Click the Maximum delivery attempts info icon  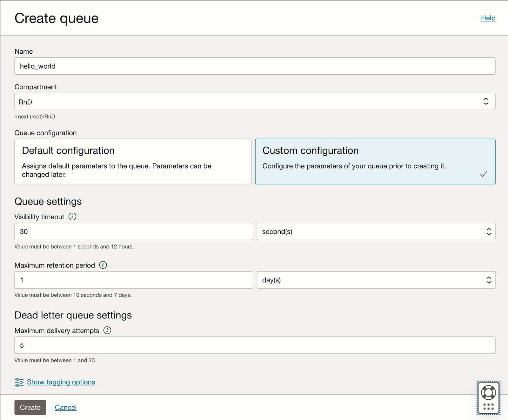coord(107,330)
